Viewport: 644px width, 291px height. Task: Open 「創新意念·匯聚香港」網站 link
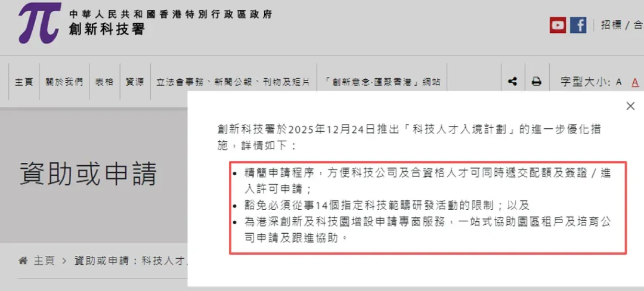[x=382, y=82]
